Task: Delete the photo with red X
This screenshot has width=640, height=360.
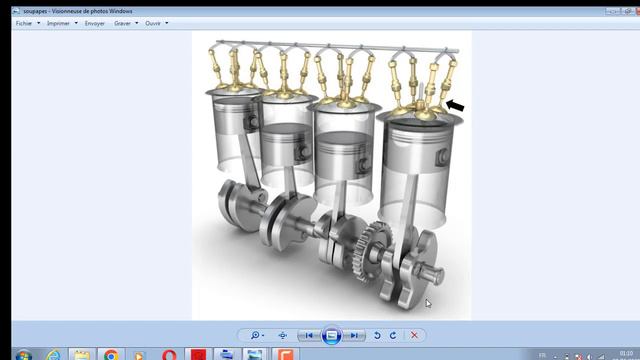Action: click(414, 335)
